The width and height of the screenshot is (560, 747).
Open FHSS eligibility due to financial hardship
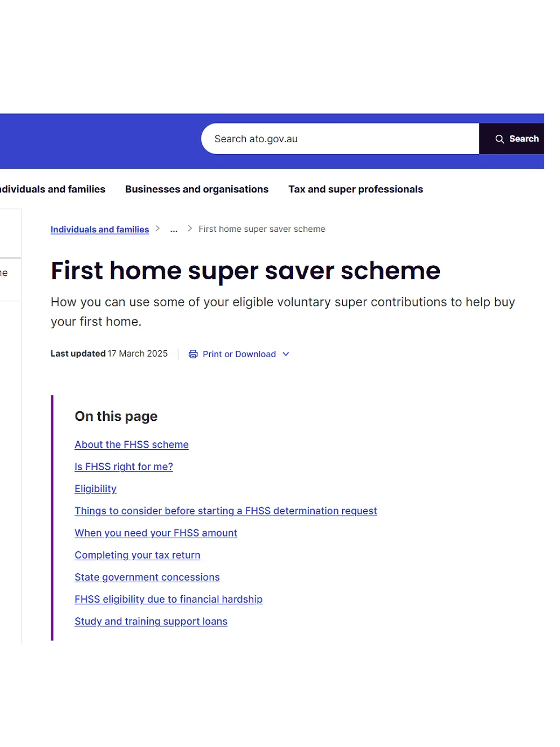click(x=168, y=599)
